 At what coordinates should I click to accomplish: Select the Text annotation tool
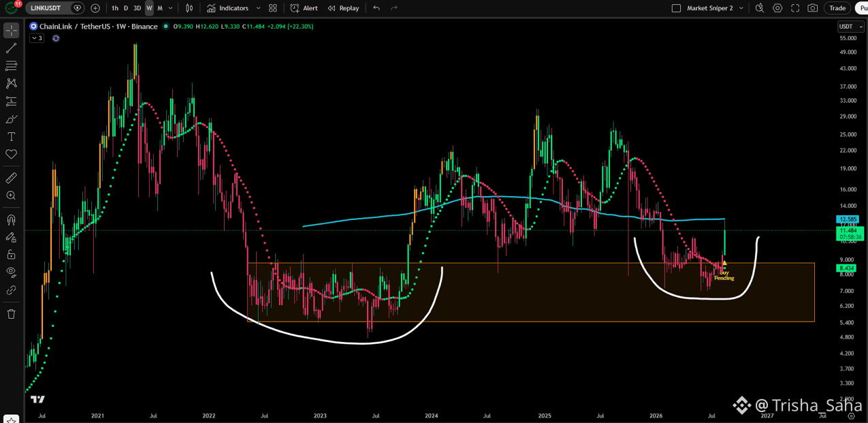(x=12, y=137)
